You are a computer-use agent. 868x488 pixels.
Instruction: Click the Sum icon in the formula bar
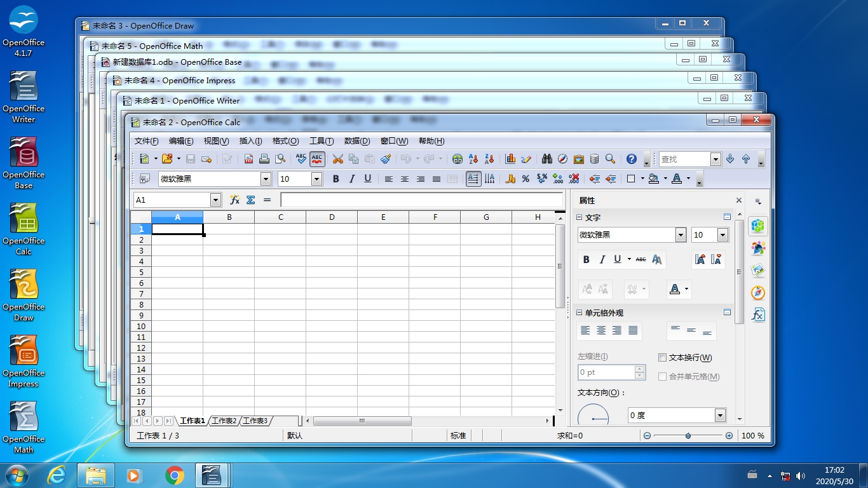point(250,200)
